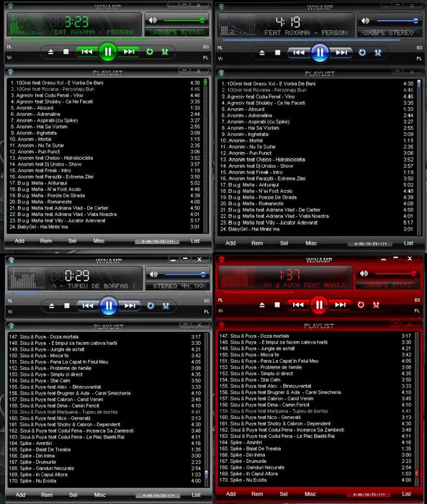This screenshot has width=427, height=504.
Task: Select track 164 Amintiri in bottom-left playlist
Action: 105,444
